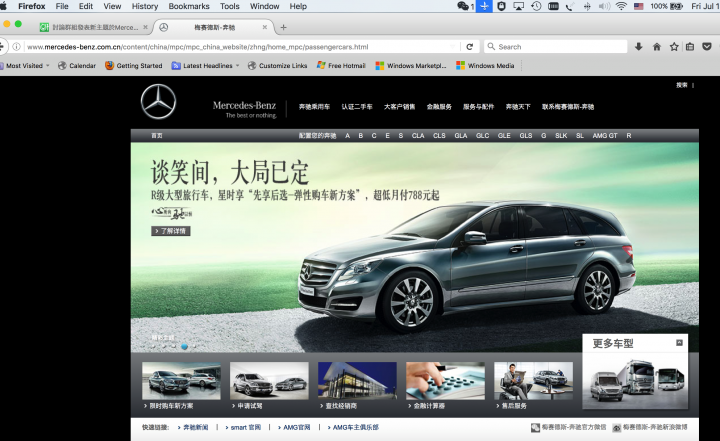Open the Tools menu
Screen dimensions: 720x441
click(x=229, y=6)
